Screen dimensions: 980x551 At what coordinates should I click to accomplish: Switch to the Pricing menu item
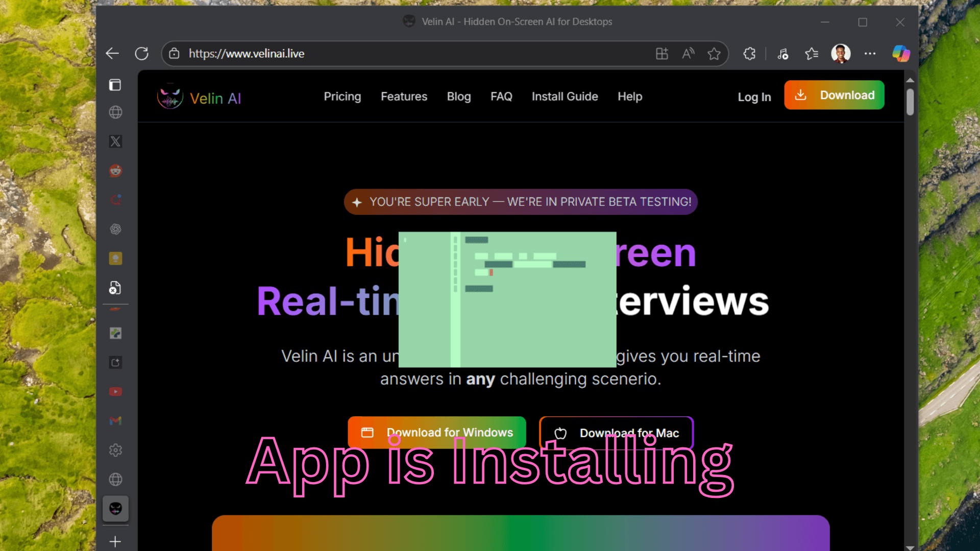tap(342, 96)
